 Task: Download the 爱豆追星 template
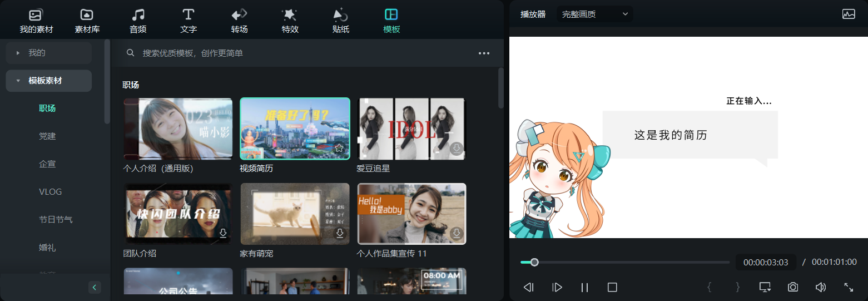456,148
